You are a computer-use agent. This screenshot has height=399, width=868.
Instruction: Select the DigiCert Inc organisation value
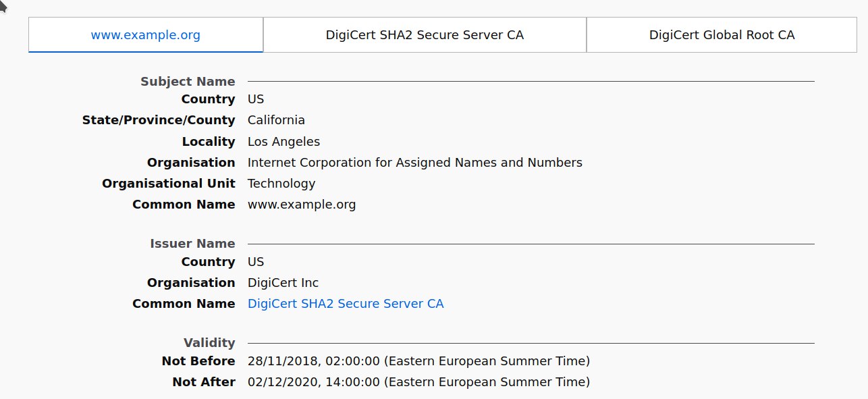[x=283, y=283]
